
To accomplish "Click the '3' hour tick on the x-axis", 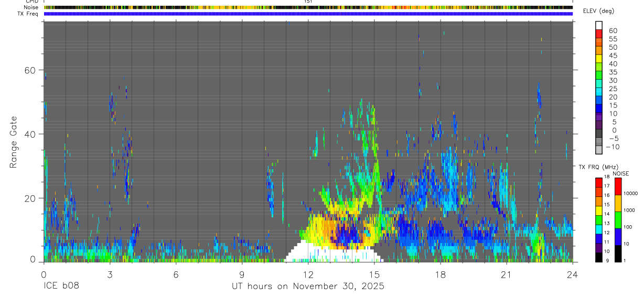I will (x=110, y=274).
